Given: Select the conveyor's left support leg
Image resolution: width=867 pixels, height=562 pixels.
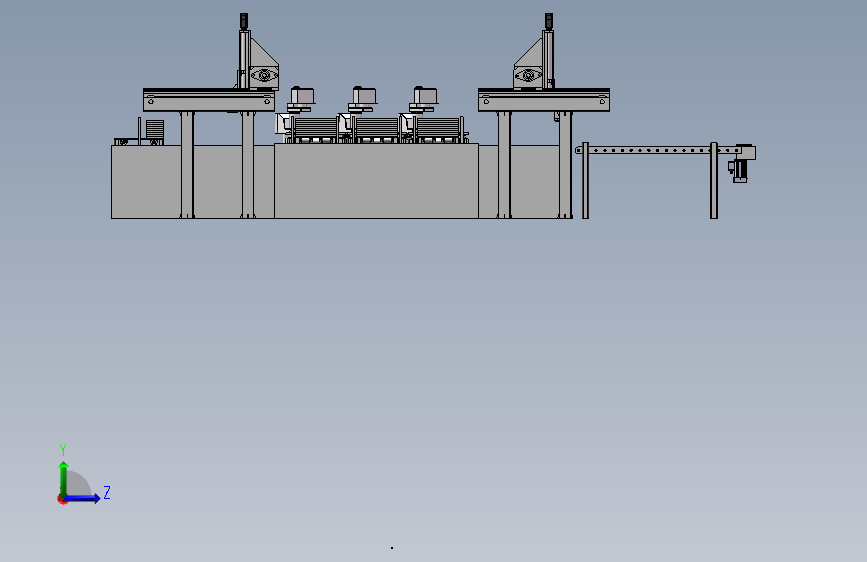Looking at the screenshot, I should pos(586,180).
